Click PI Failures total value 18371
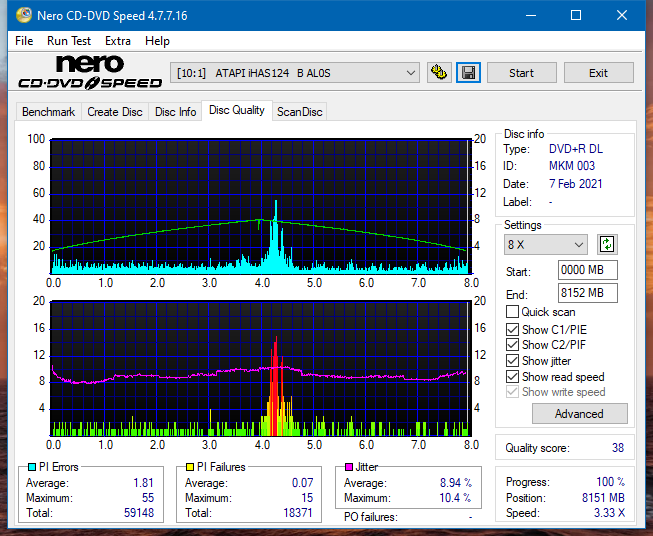Image resolution: width=653 pixels, height=536 pixels. 298,513
